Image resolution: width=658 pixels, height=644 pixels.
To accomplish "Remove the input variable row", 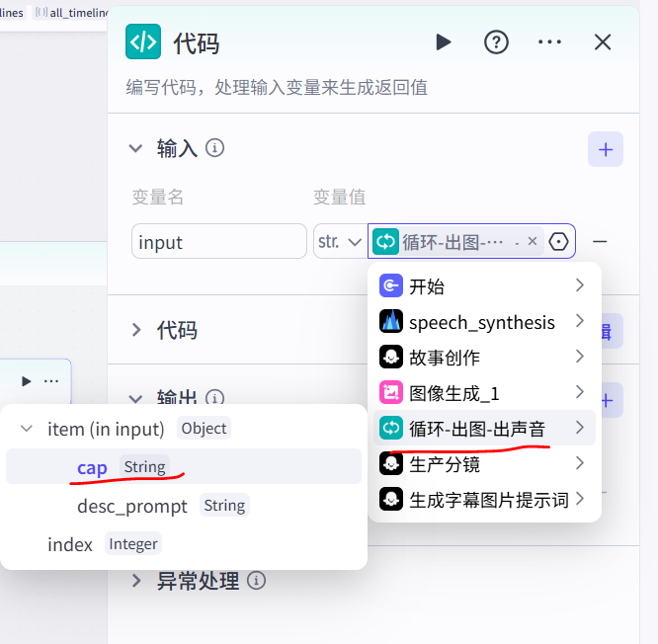I will point(600,241).
